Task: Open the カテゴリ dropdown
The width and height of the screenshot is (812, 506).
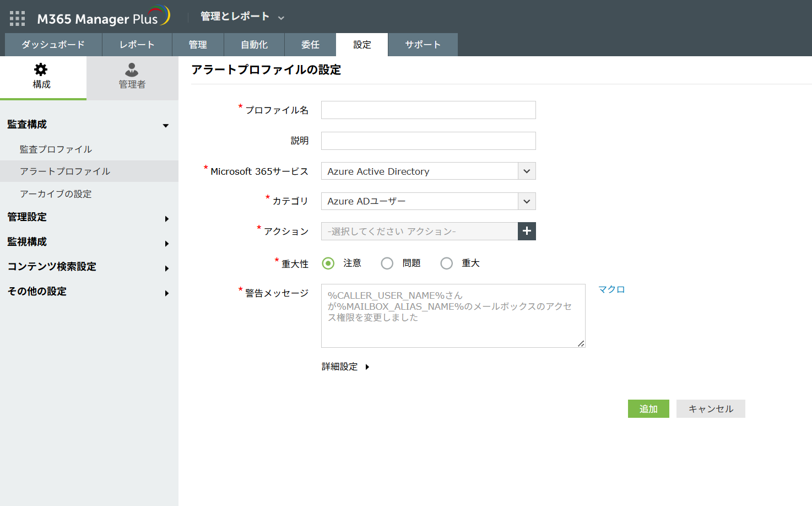Action: (x=429, y=201)
